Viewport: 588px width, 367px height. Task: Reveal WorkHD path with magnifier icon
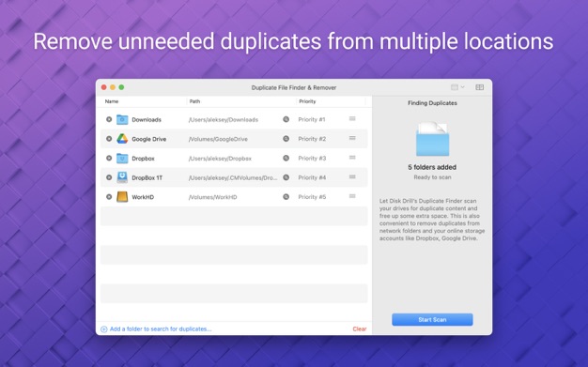point(286,197)
